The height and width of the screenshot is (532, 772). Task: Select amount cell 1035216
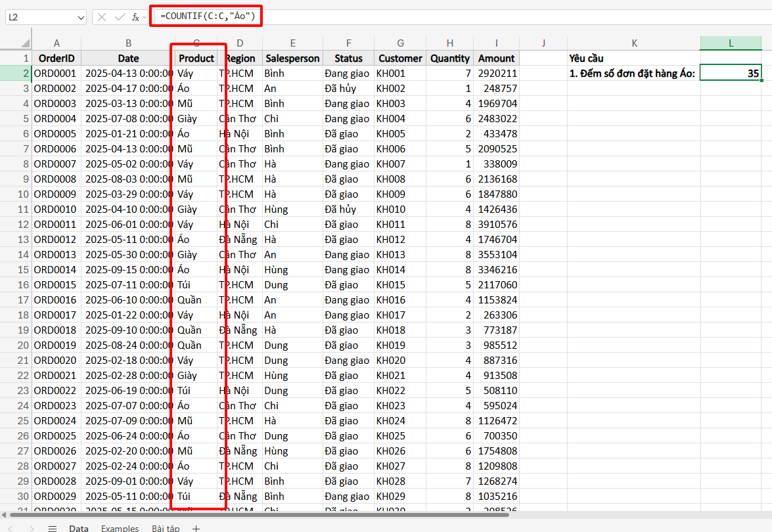click(496, 496)
